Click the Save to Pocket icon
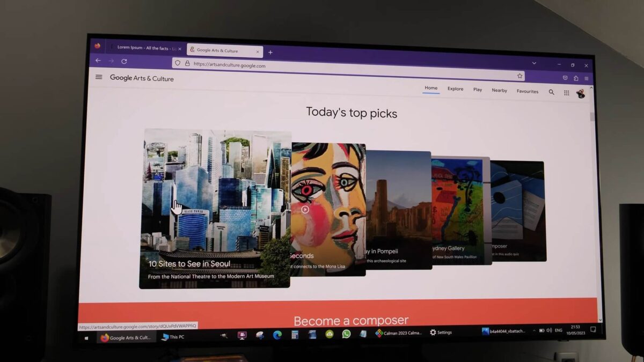The height and width of the screenshot is (362, 644). 565,78
